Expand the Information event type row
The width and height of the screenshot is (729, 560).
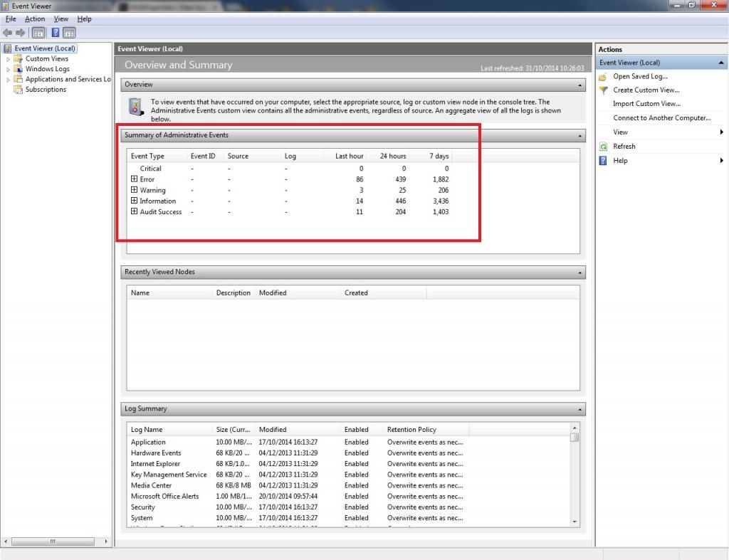click(x=134, y=200)
